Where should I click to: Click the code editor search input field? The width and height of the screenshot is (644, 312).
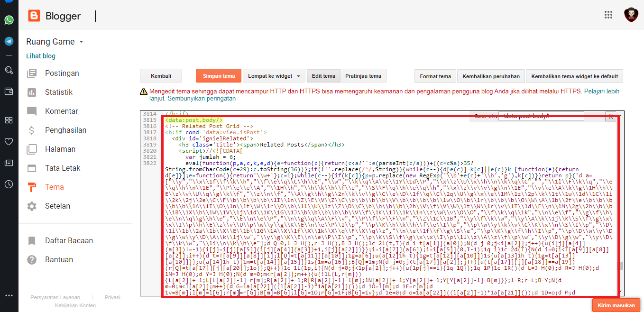tap(541, 116)
